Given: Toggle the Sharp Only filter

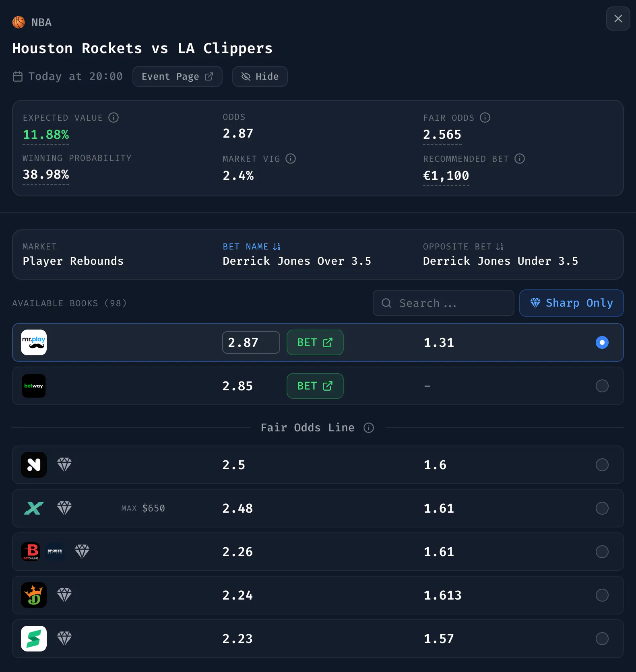Looking at the screenshot, I should (x=572, y=303).
